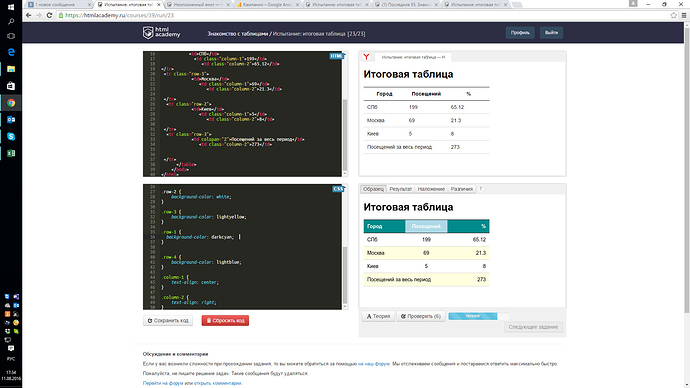Reload the page with the refresh icon
690x388 pixels.
(49, 15)
